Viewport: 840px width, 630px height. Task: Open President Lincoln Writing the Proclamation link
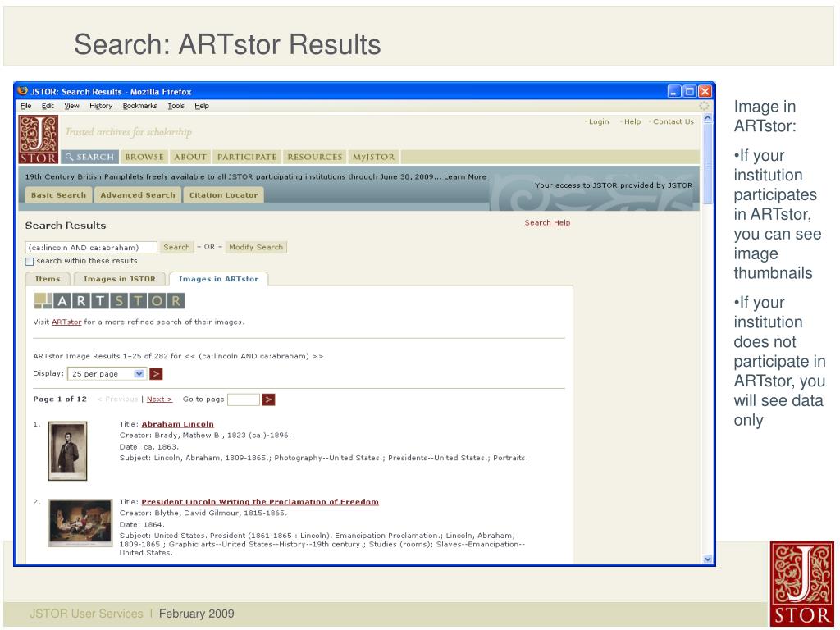click(x=260, y=502)
